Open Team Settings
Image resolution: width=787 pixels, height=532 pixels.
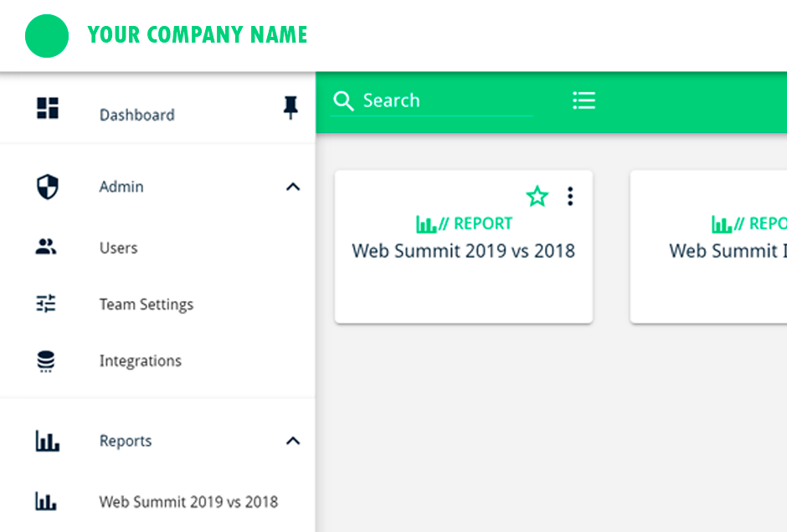(x=146, y=304)
